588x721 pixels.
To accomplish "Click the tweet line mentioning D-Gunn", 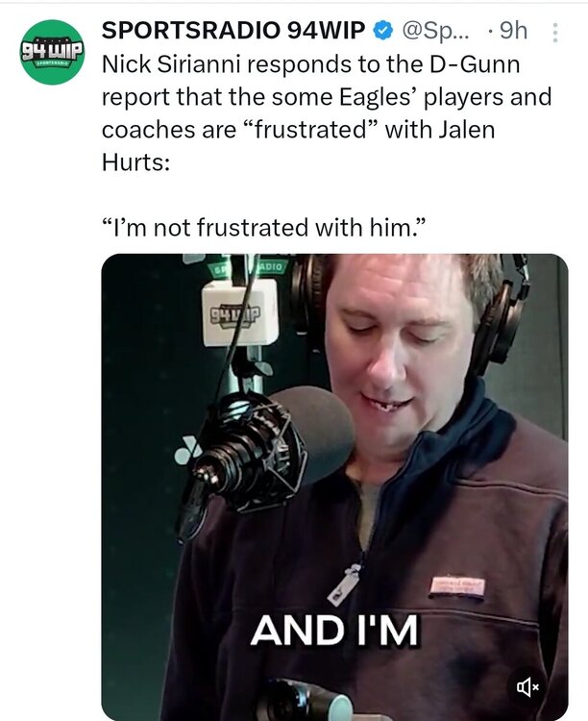I will pos(310,63).
